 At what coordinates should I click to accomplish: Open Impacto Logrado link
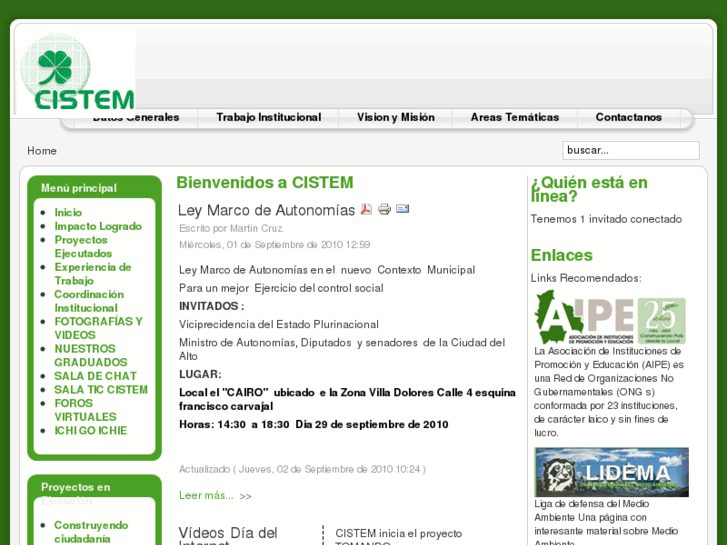(x=98, y=226)
